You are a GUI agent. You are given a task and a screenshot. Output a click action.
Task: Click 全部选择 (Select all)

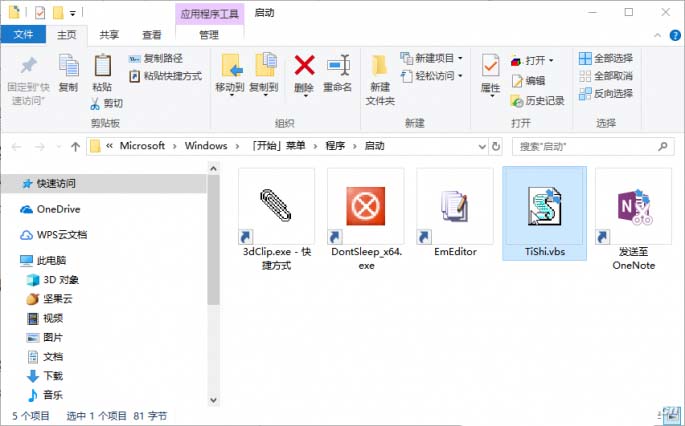click(605, 58)
